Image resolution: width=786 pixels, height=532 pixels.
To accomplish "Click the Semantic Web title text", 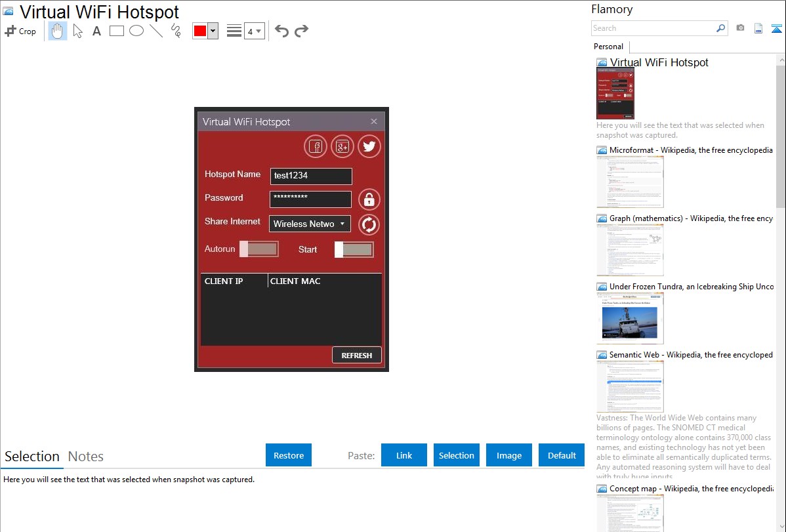I will pyautogui.click(x=691, y=355).
